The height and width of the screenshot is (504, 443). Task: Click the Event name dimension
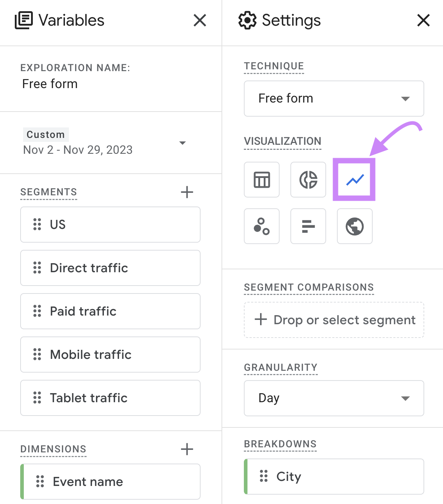click(x=110, y=482)
